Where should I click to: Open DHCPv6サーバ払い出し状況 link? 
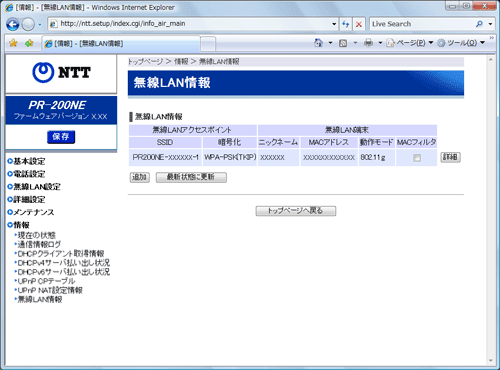click(63, 272)
